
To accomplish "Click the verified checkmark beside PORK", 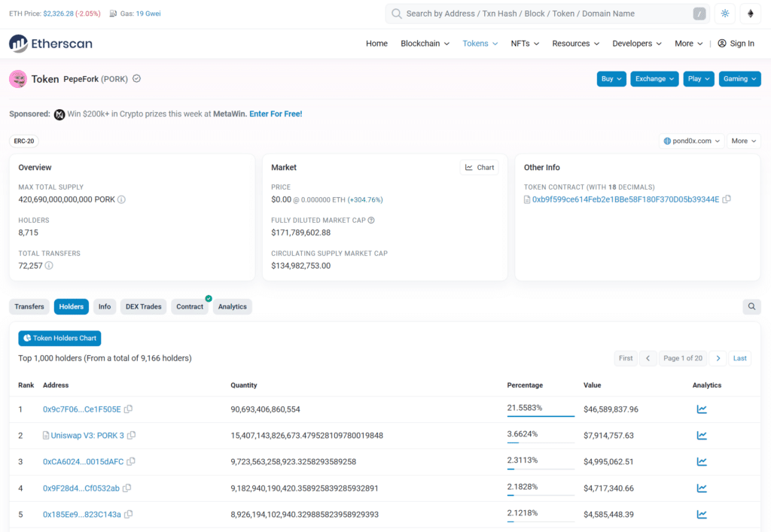I will click(x=137, y=78).
